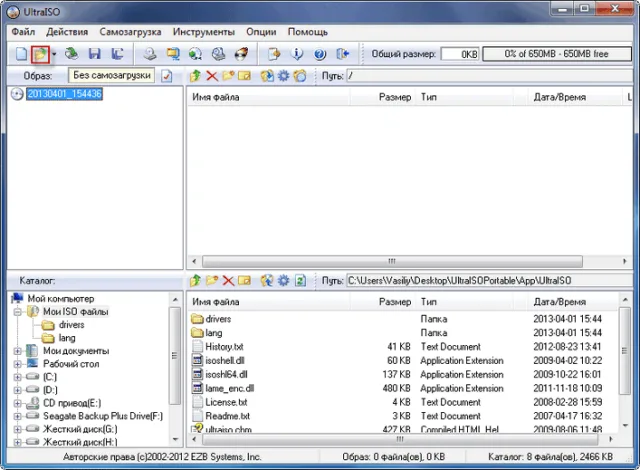This screenshot has height=470, width=640.
Task: Click the red X delete icon in the image toolbar
Action: [x=212, y=76]
